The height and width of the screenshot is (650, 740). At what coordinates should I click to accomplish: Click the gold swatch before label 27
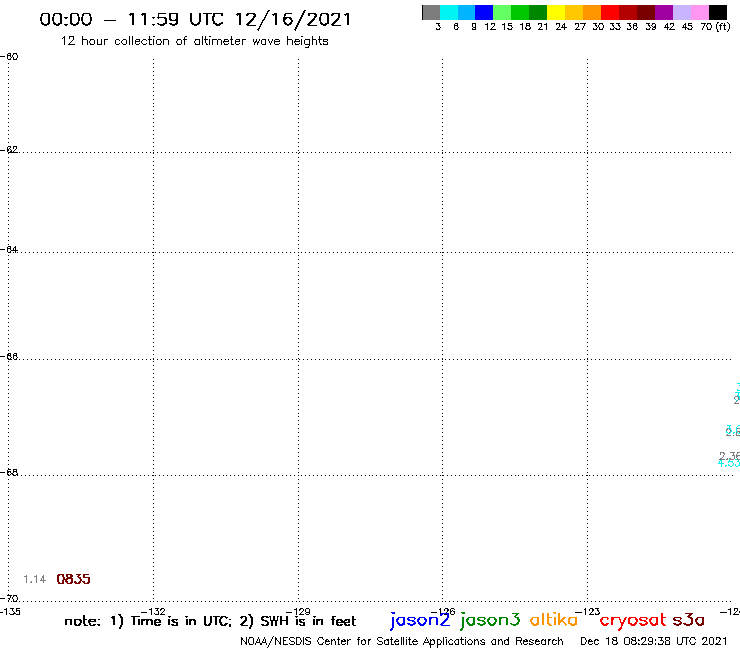[574, 12]
